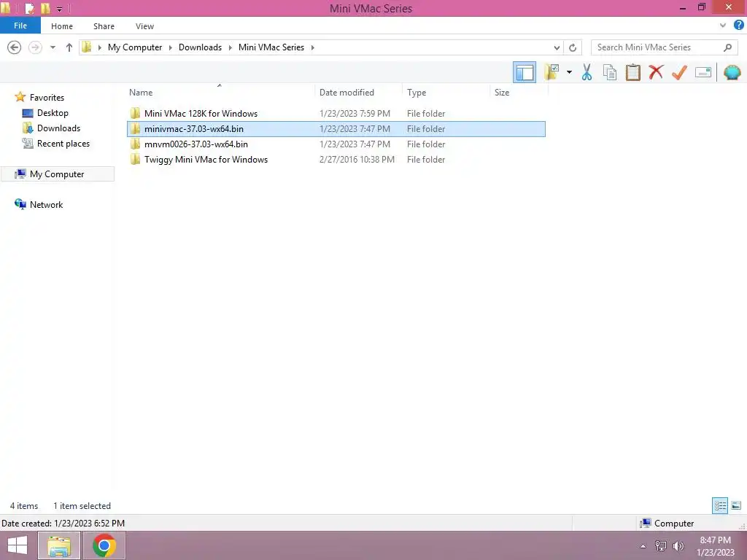The width and height of the screenshot is (747, 560).
Task: Click the Rename icon in toolbar
Action: pyautogui.click(x=703, y=72)
